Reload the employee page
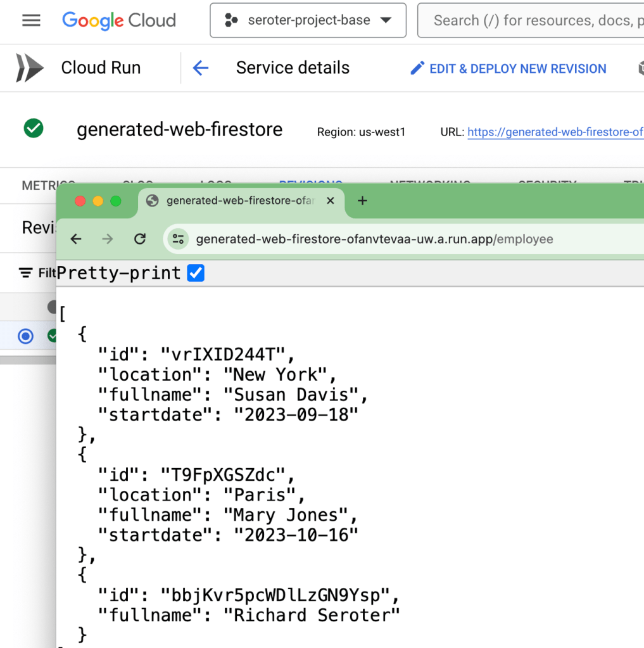The width and height of the screenshot is (644, 648). (140, 239)
